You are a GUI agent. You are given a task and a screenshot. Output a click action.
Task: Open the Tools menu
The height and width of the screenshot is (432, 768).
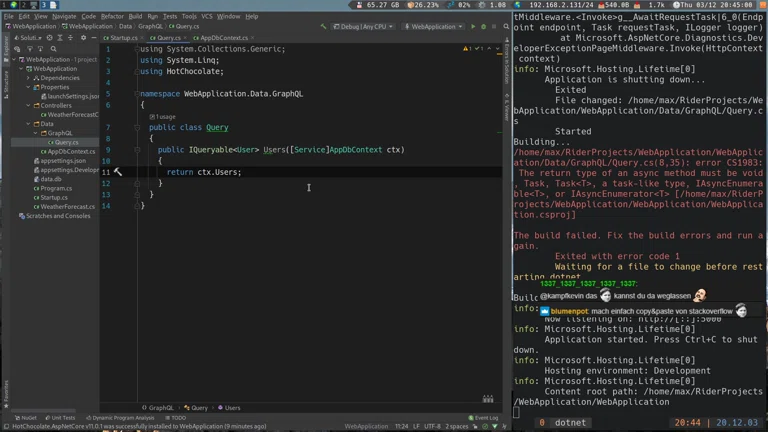(189, 16)
